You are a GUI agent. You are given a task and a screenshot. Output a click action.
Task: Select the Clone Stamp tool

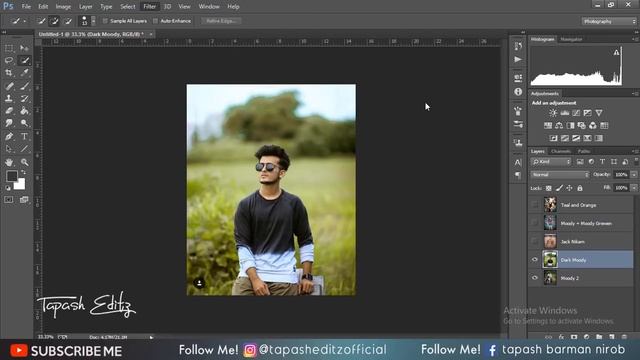[x=9, y=98]
